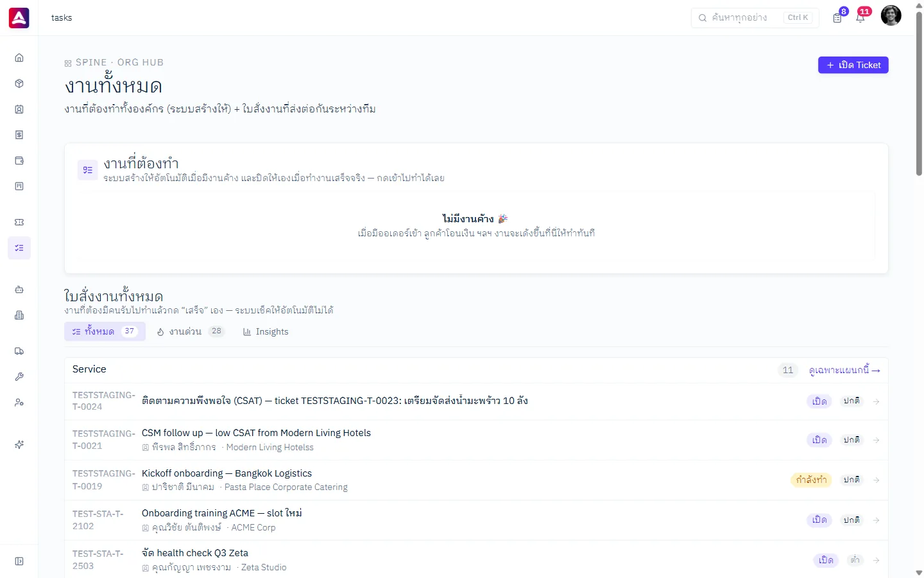Open the clipboard icon with 8 badge
924x578 pixels.
(837, 17)
